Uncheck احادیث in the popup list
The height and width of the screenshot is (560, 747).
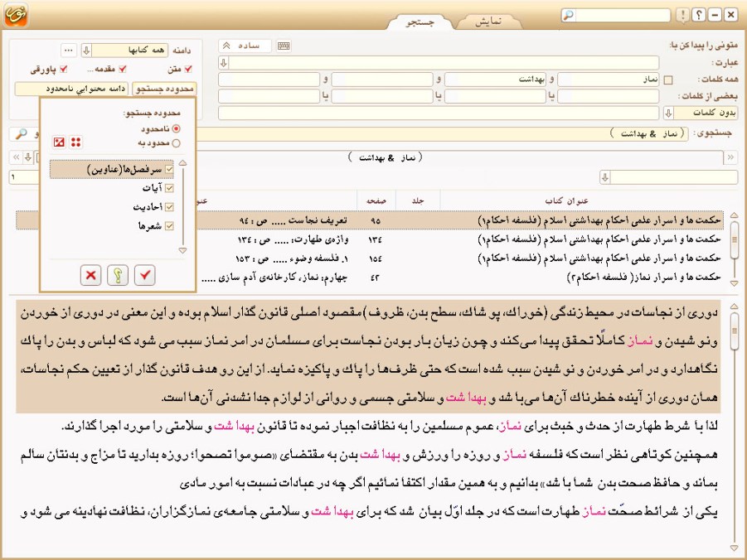[x=169, y=207]
